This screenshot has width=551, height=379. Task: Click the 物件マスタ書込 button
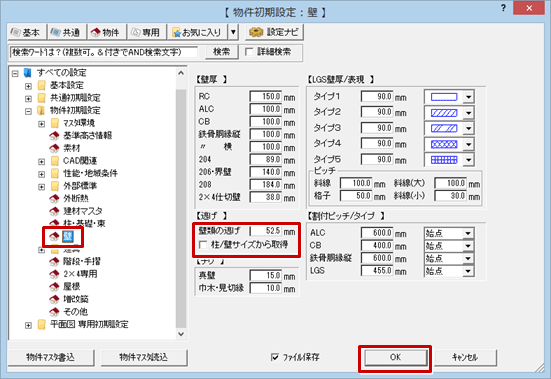(51, 358)
